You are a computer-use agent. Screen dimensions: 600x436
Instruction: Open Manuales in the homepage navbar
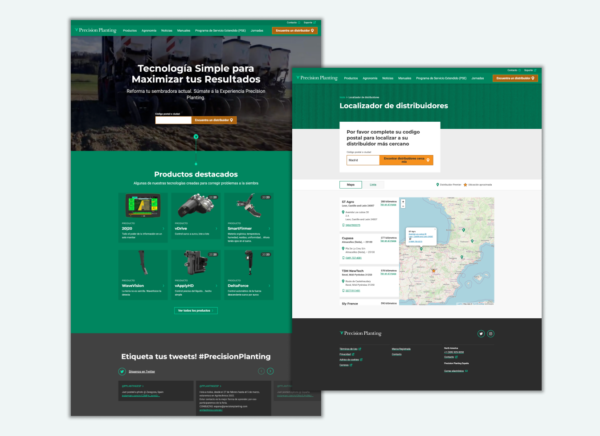pos(184,31)
